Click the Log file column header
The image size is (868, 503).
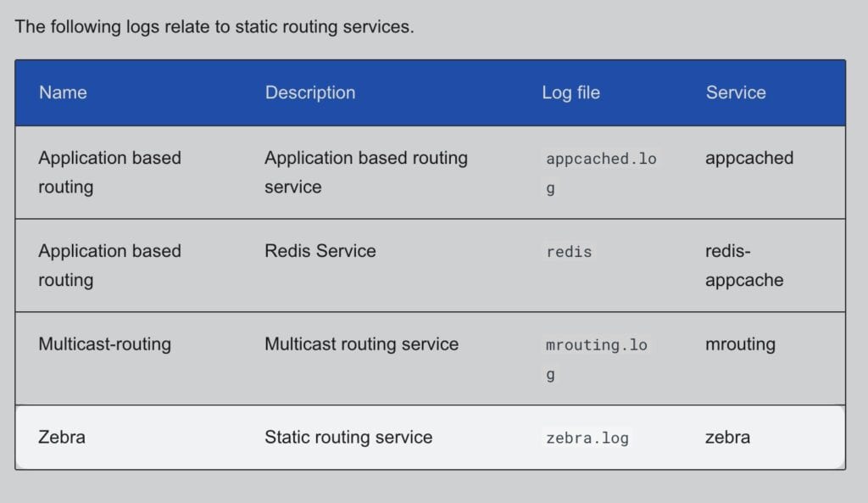tap(570, 92)
